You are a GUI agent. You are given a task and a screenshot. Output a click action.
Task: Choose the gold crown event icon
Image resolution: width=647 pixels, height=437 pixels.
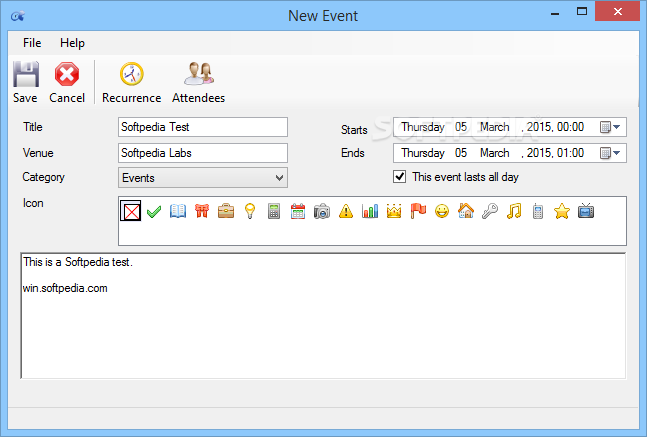394,211
